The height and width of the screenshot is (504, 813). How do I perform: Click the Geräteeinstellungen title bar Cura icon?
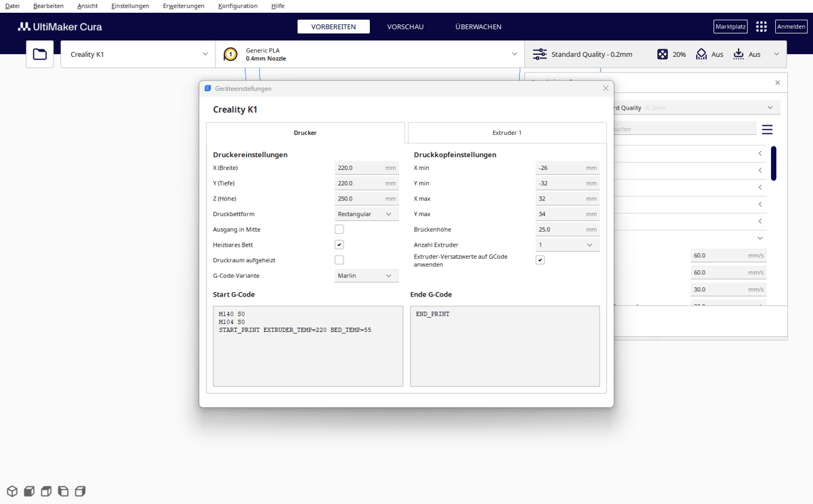(208, 88)
